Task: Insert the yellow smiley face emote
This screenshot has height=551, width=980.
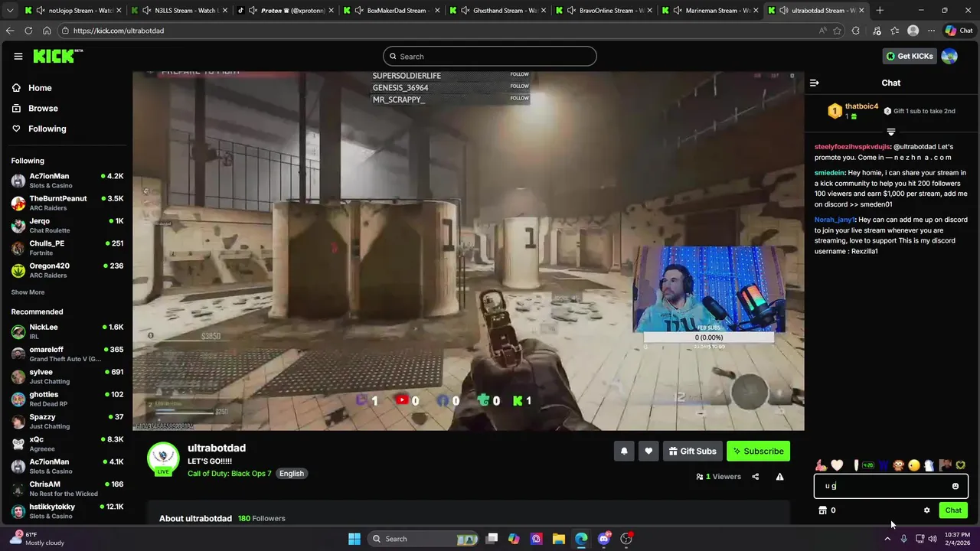Action: pyautogui.click(x=914, y=465)
